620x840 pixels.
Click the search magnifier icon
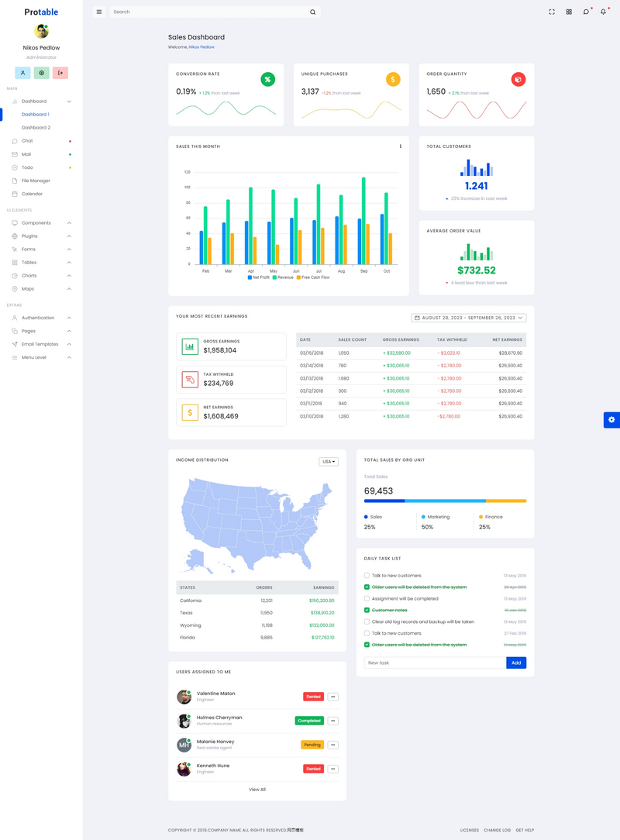tap(312, 12)
